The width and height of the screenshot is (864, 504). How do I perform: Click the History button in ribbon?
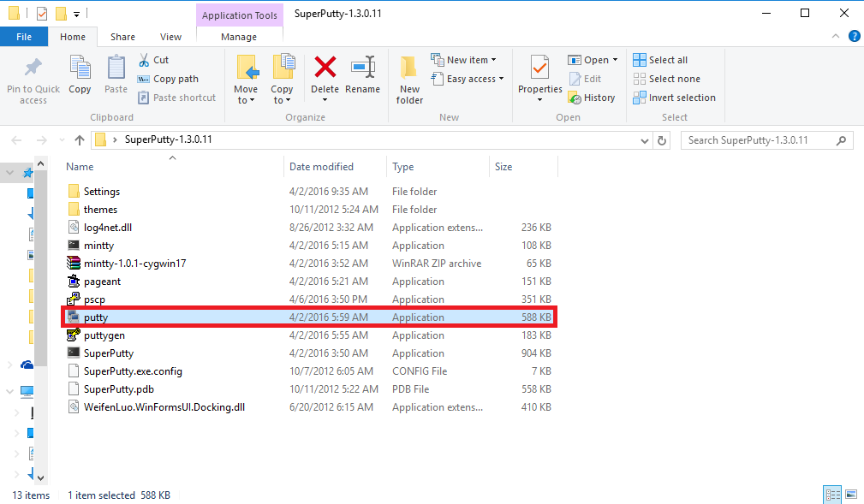(x=592, y=98)
